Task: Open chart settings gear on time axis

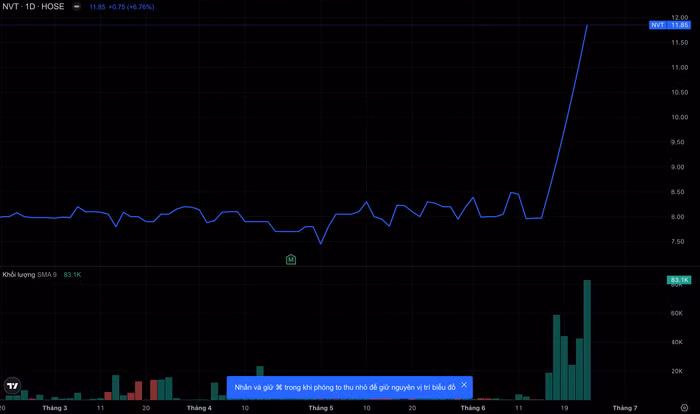Action: pos(684,408)
